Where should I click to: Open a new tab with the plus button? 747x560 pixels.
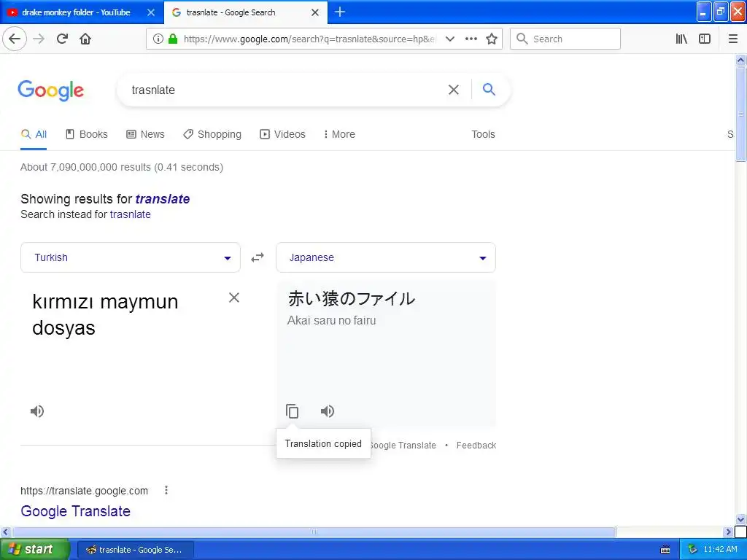[x=340, y=12]
